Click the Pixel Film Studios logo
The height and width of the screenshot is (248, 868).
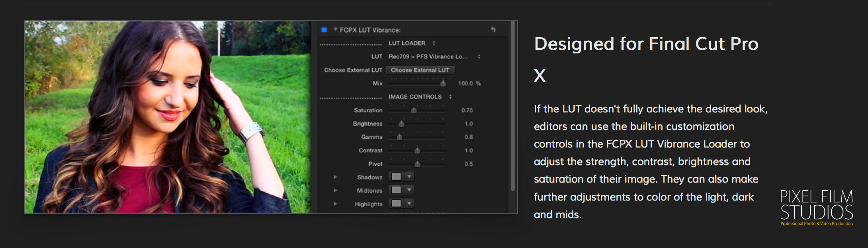pos(816,208)
